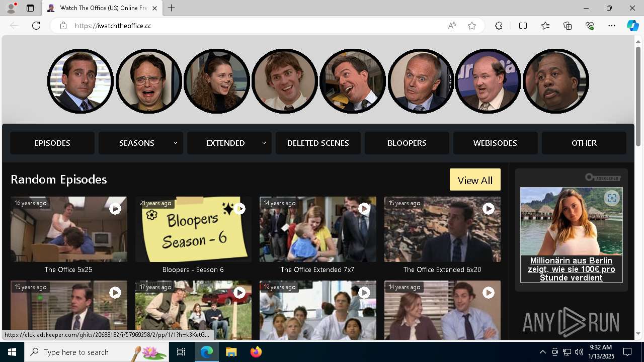Click Stanley's circular portrait
644x362 pixels.
556,81
